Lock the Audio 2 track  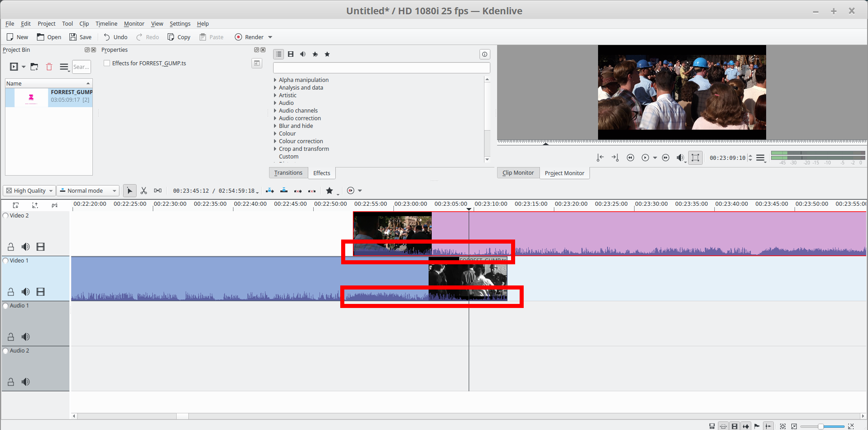[11, 382]
